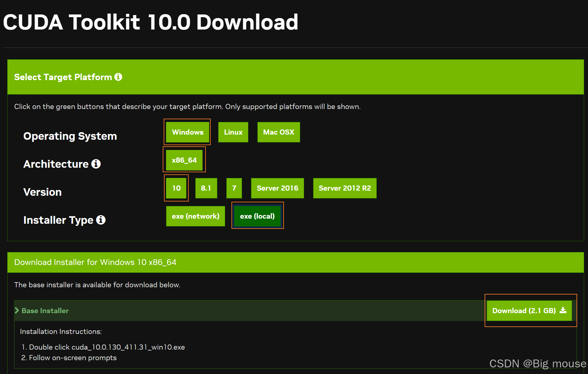Select Windows operating system
Viewport: 588px width, 374px height.
coord(187,132)
